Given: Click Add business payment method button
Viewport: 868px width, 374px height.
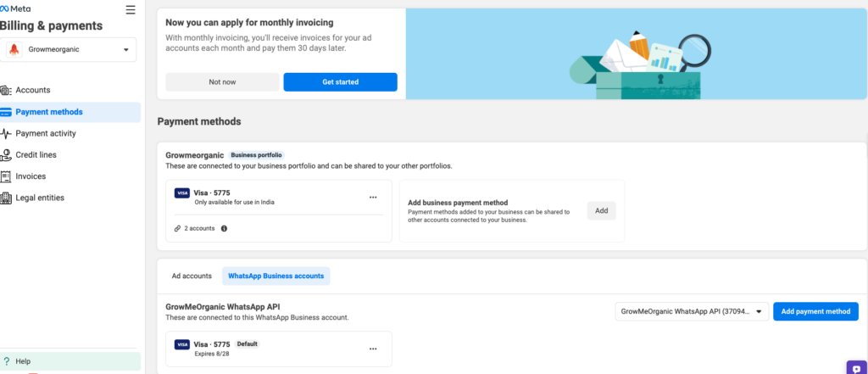Looking at the screenshot, I should [x=601, y=210].
